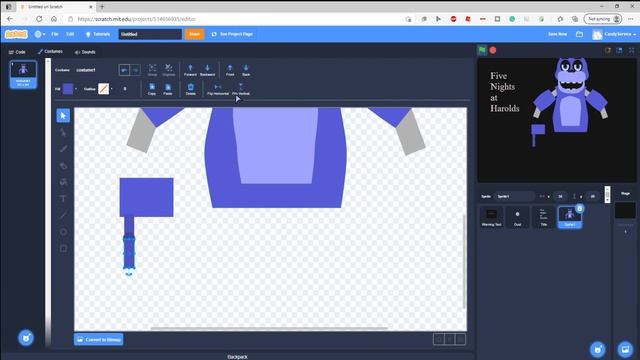Enter full screen stage mode

click(632, 50)
